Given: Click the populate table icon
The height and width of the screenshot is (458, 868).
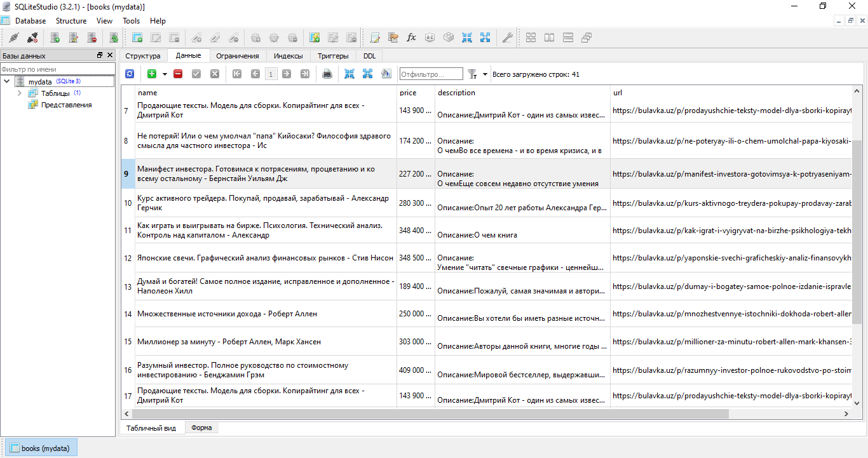Looking at the screenshot, I should [386, 74].
